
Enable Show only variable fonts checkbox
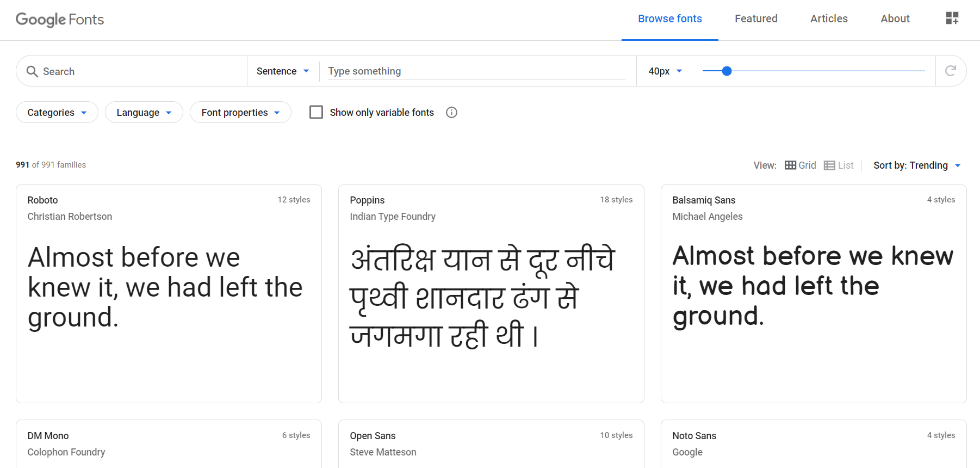tap(316, 112)
